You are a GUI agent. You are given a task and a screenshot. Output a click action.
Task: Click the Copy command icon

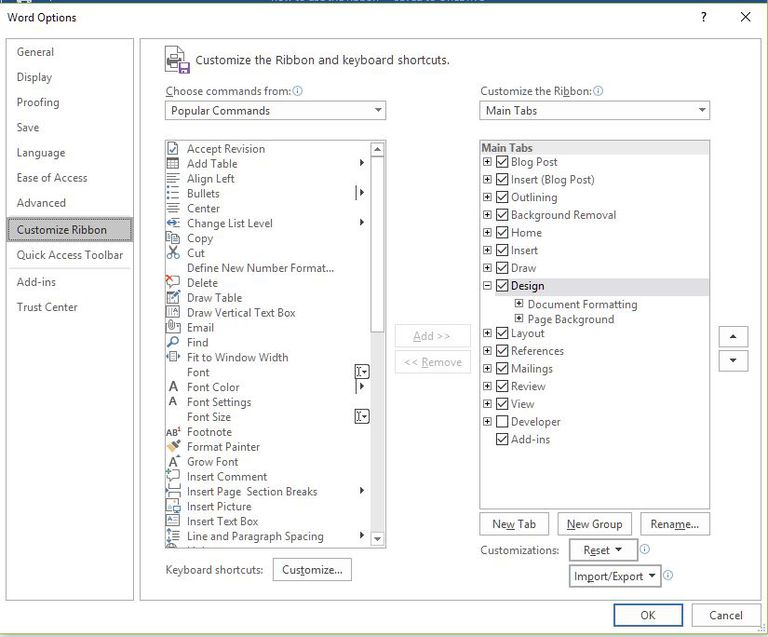(173, 238)
